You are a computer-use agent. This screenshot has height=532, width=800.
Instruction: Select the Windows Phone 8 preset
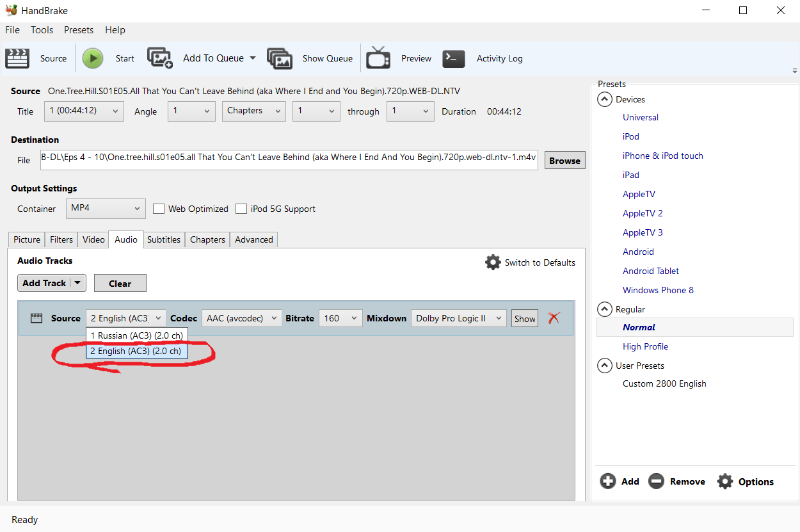pyautogui.click(x=658, y=290)
